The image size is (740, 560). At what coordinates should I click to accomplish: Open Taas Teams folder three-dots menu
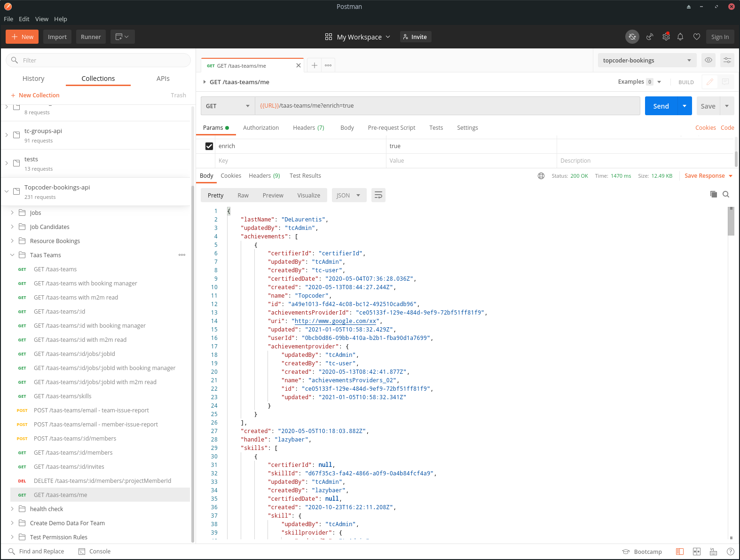click(182, 255)
